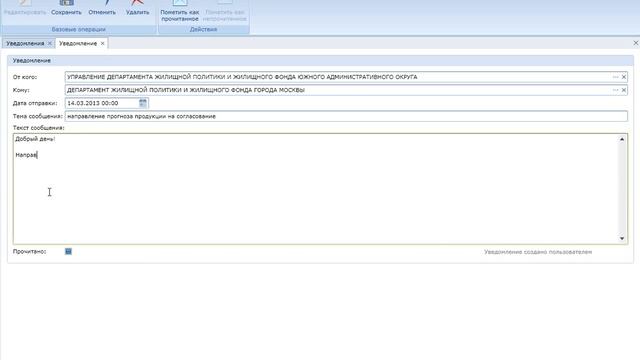This screenshot has width=640, height=360.
Task: Open ellipsis lookup for Кому field
Action: click(x=616, y=90)
